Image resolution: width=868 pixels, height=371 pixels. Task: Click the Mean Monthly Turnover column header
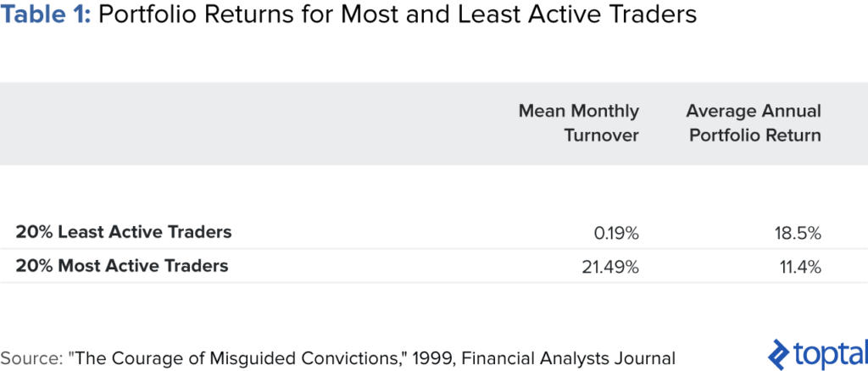[x=578, y=124]
